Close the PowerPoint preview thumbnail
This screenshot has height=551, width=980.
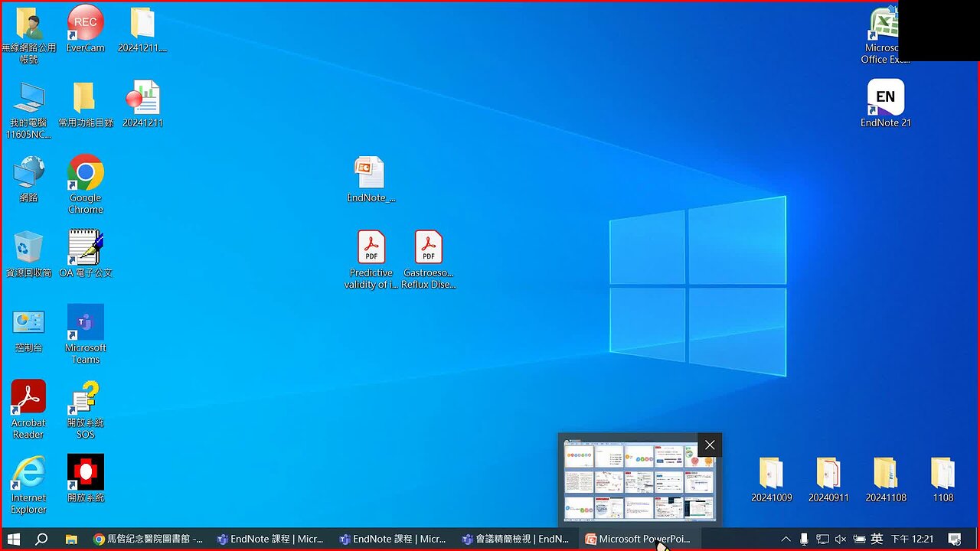710,445
